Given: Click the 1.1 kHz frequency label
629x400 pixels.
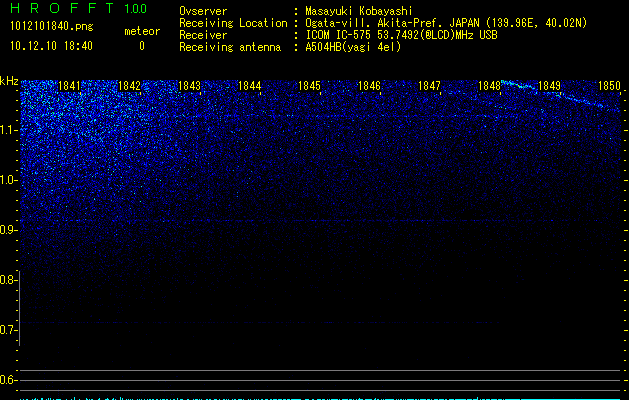Looking at the screenshot, I should pyautogui.click(x=8, y=130).
